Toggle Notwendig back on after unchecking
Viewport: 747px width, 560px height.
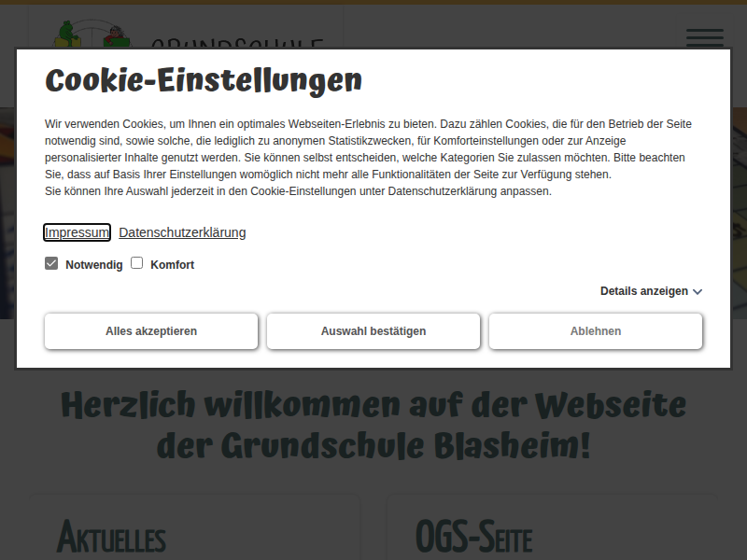[x=51, y=263]
